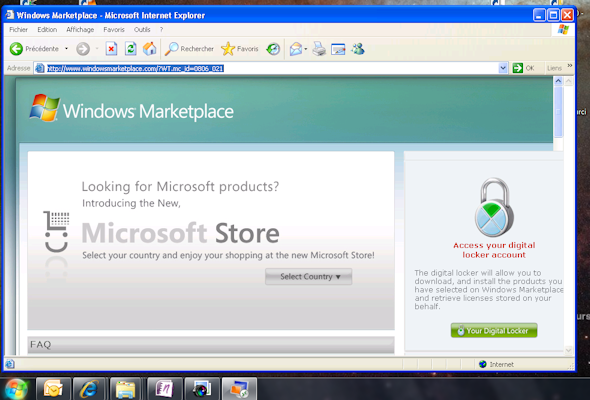Click the Microsoft Store shopping cart icon
The width and height of the screenshot is (590, 400).
tap(56, 231)
